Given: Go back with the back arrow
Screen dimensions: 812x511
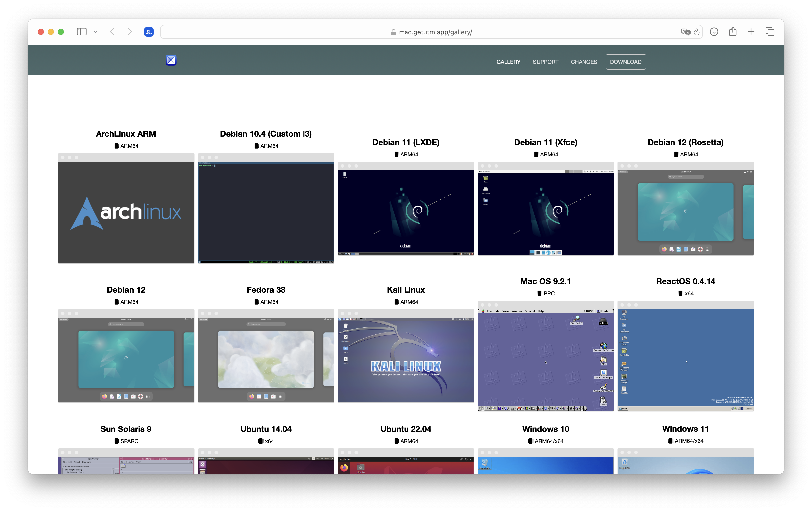Looking at the screenshot, I should coord(112,32).
